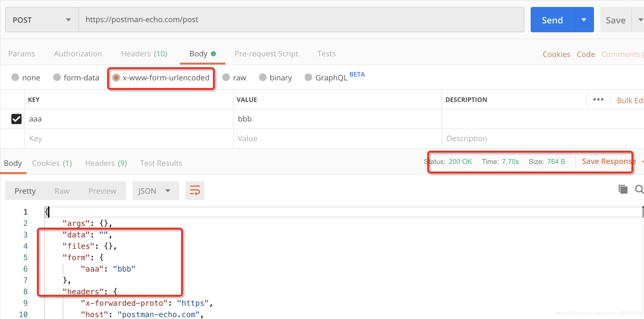Viewport: 644px width, 319px height.
Task: Open the three-dots column options menu
Action: (x=598, y=99)
